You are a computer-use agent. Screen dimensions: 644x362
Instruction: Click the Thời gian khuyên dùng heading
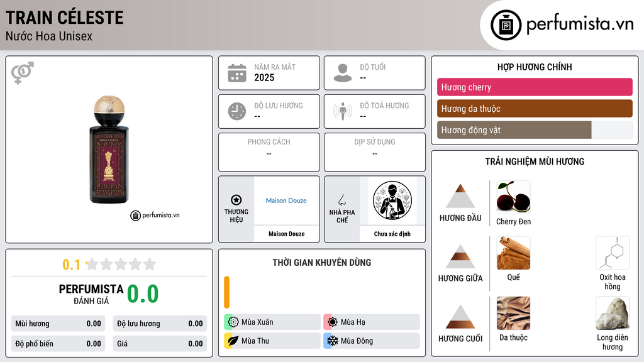tap(322, 262)
